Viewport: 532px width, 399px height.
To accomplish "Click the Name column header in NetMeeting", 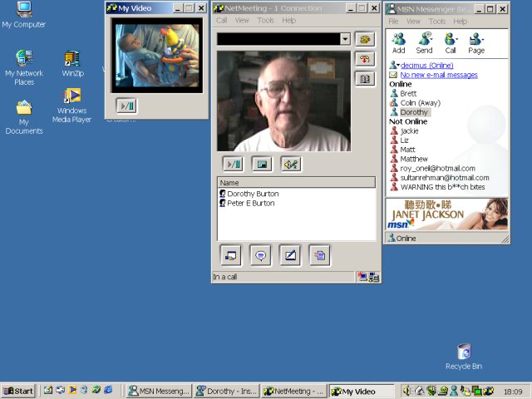I will [x=296, y=183].
